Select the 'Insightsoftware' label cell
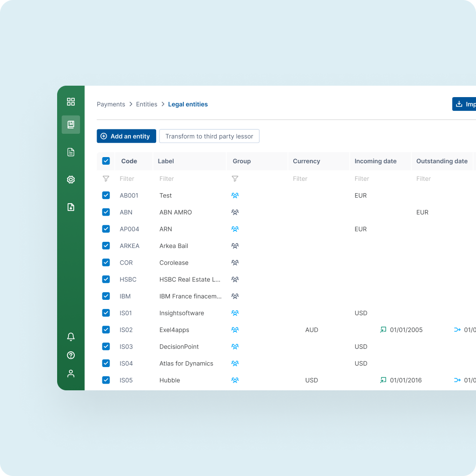This screenshot has height=476, width=476. (x=181, y=313)
